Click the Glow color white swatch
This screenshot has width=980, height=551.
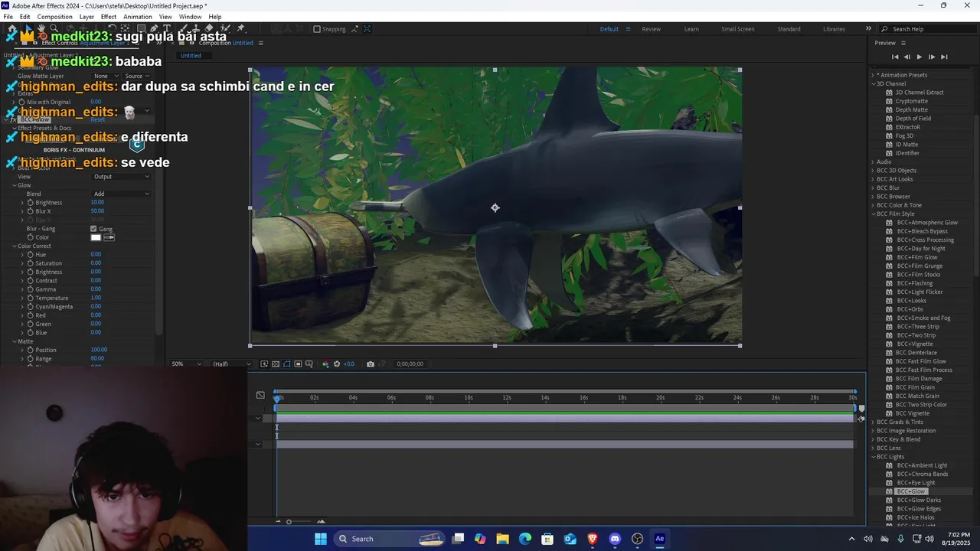pos(96,237)
